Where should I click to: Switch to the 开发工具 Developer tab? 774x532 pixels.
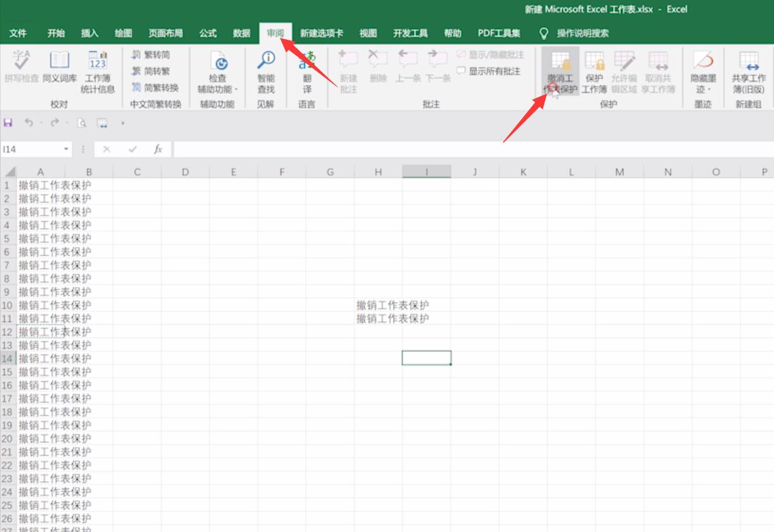click(410, 33)
